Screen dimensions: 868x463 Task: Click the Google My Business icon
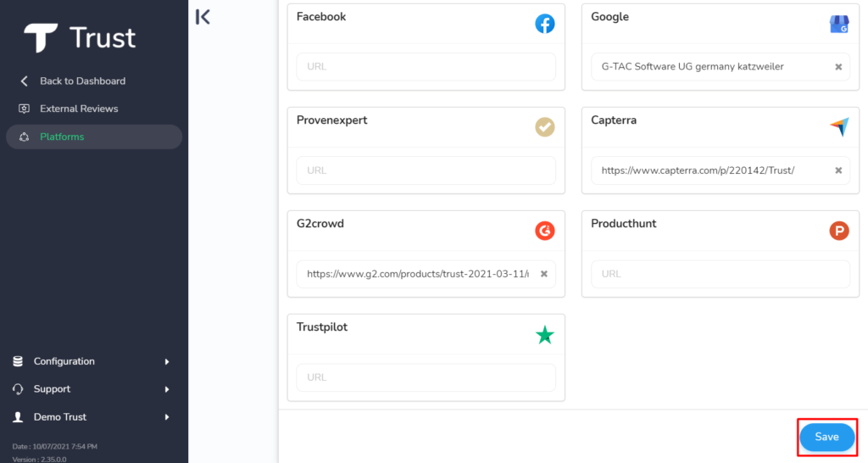pyautogui.click(x=839, y=24)
